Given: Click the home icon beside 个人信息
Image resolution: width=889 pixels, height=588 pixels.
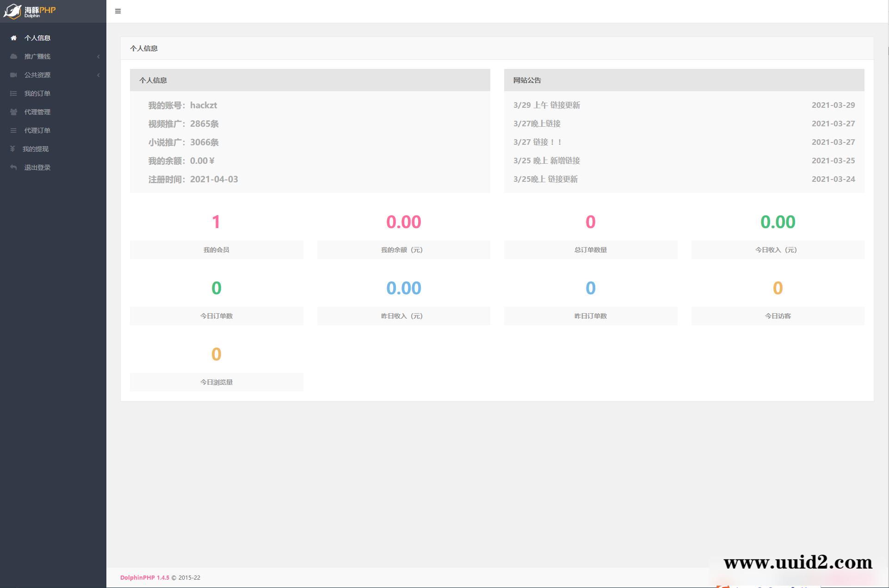Looking at the screenshot, I should 13,38.
